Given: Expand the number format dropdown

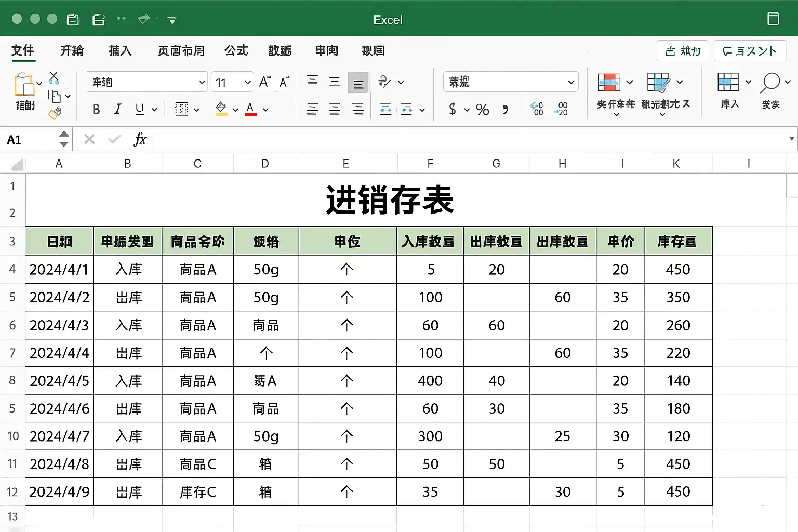Looking at the screenshot, I should [x=511, y=82].
